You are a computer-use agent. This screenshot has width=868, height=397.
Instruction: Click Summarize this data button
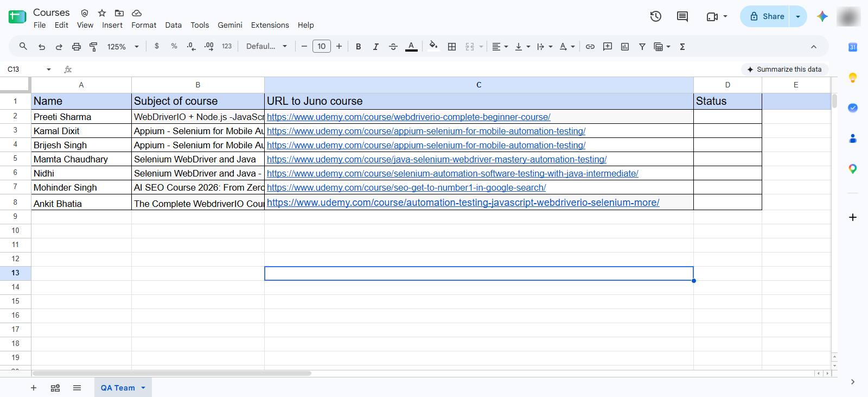click(x=784, y=70)
